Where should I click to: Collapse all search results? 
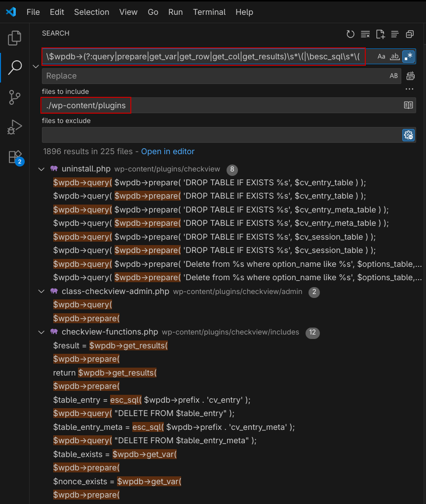(410, 34)
